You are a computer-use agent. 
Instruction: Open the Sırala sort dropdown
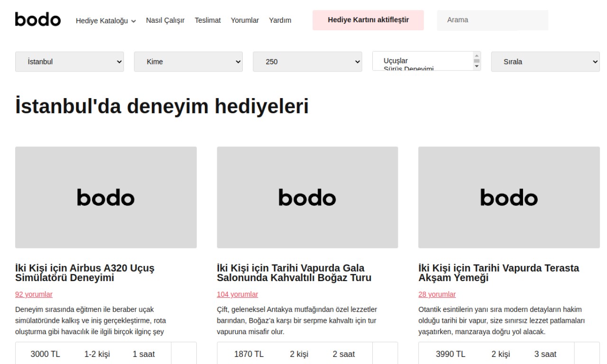point(545,62)
